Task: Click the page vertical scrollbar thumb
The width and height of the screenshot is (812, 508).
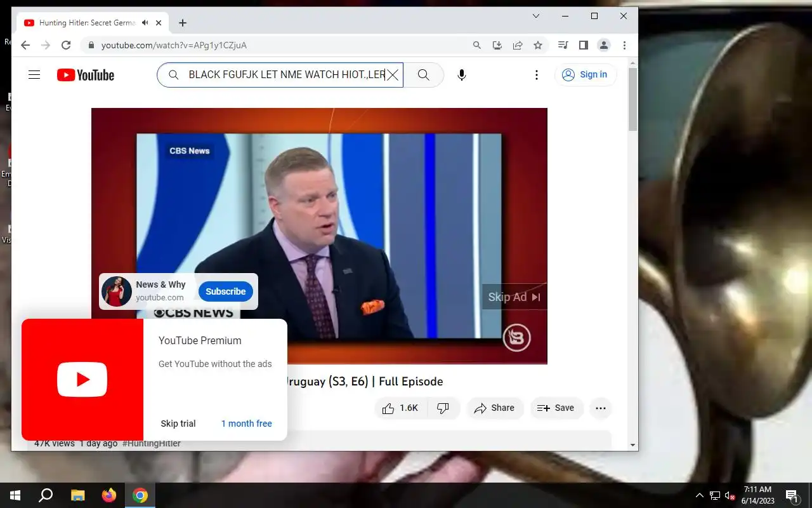Action: [632, 98]
